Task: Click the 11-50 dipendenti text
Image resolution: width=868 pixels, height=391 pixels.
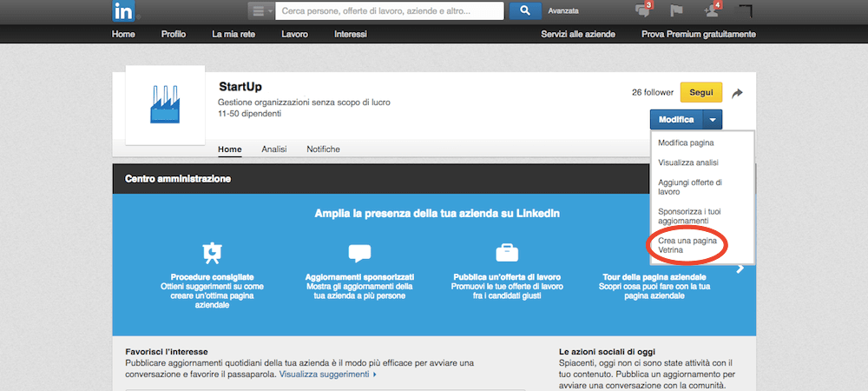Action: tap(250, 114)
